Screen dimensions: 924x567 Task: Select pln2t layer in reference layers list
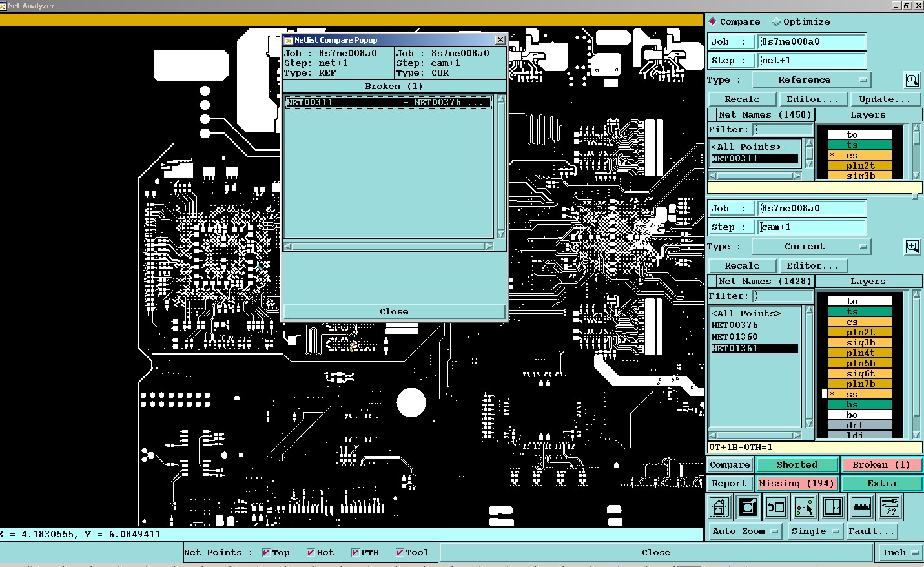pos(860,166)
